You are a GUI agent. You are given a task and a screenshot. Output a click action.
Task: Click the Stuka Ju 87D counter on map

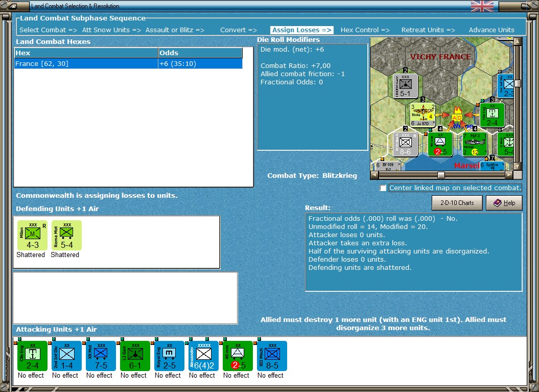click(x=423, y=115)
